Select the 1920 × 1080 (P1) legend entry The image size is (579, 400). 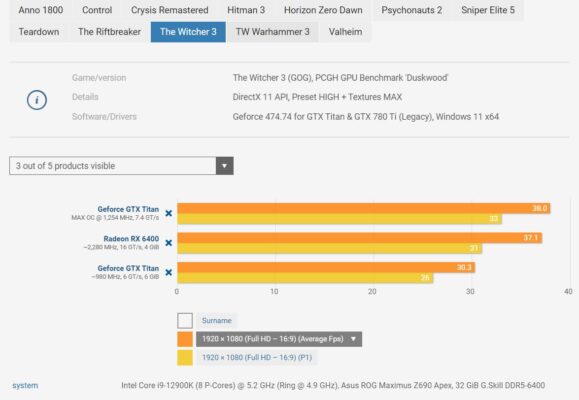pyautogui.click(x=257, y=358)
